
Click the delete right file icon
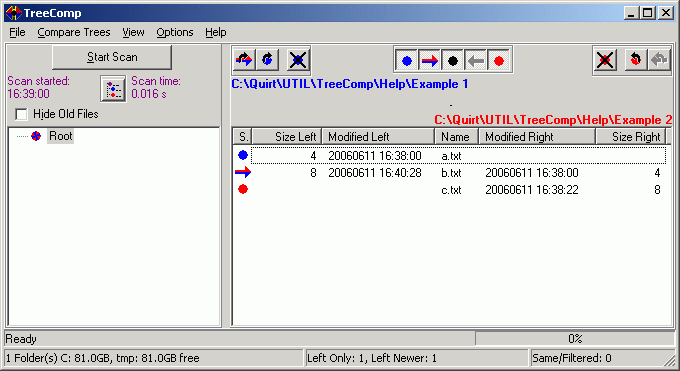(x=605, y=60)
